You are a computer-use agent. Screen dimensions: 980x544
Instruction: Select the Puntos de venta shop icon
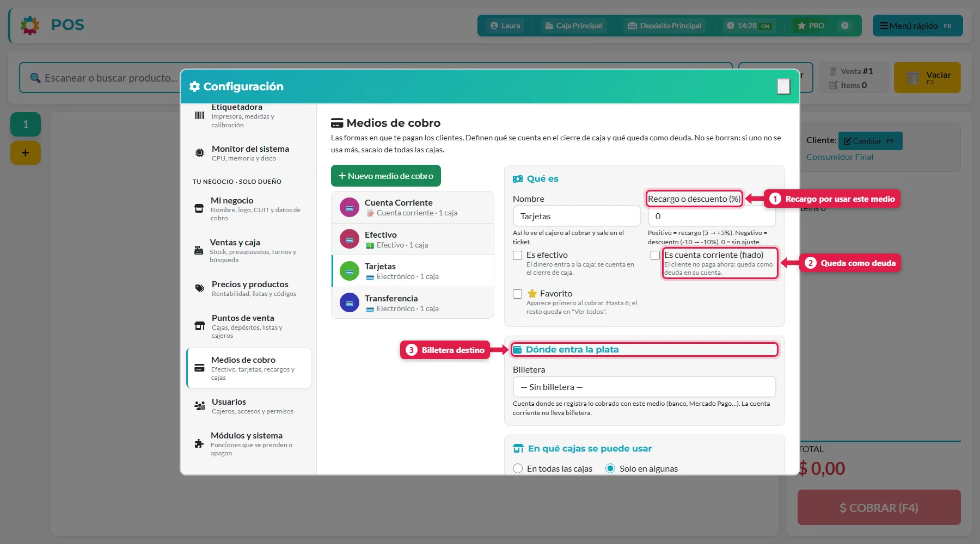tap(200, 326)
